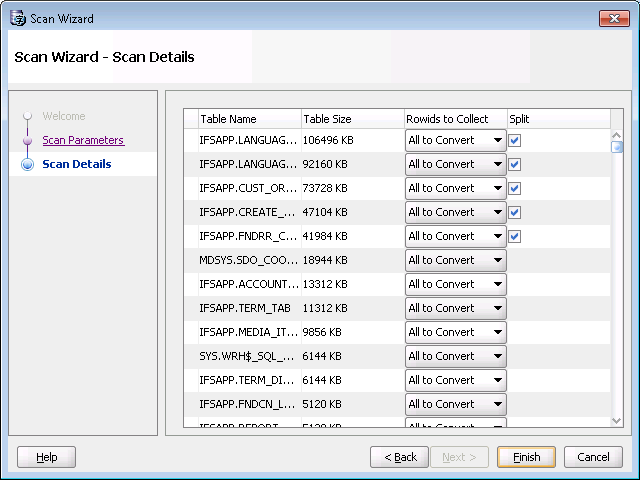Uncheck Split for IFSAPP.CREATE_... row

[514, 212]
